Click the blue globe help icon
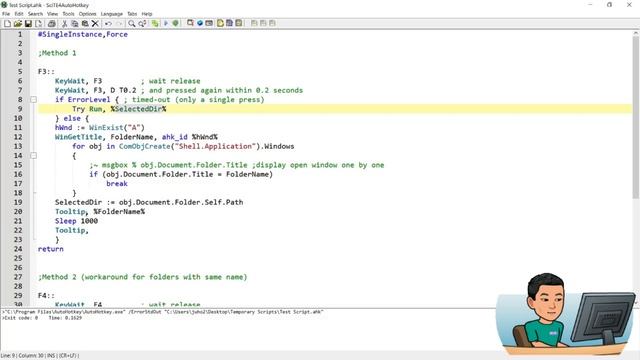 pos(200,23)
